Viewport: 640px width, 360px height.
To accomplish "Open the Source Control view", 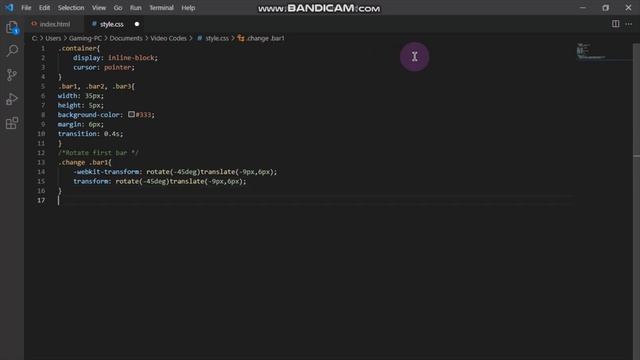I will [x=12, y=75].
